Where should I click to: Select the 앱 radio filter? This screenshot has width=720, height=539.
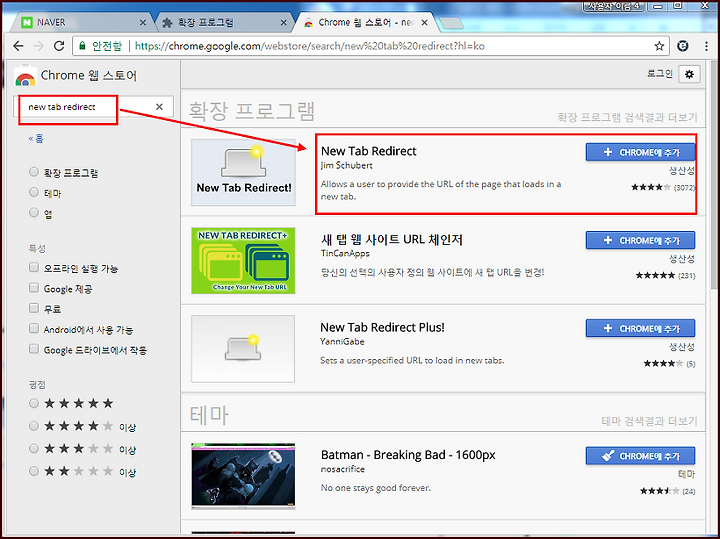coord(34,212)
